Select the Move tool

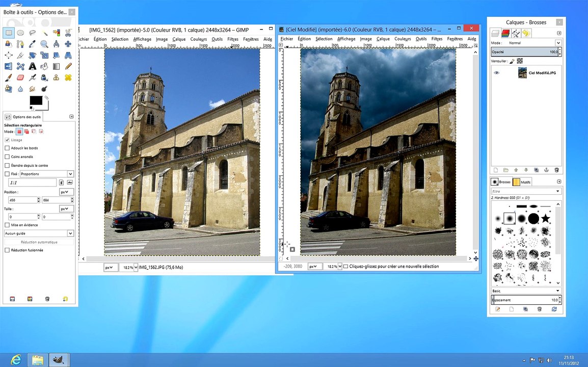coord(68,44)
